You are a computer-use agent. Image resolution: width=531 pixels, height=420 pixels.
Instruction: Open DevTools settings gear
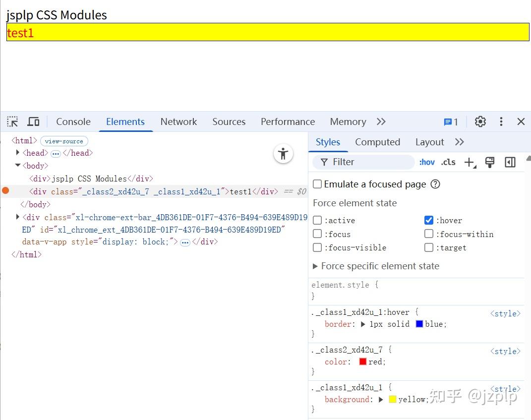point(480,121)
